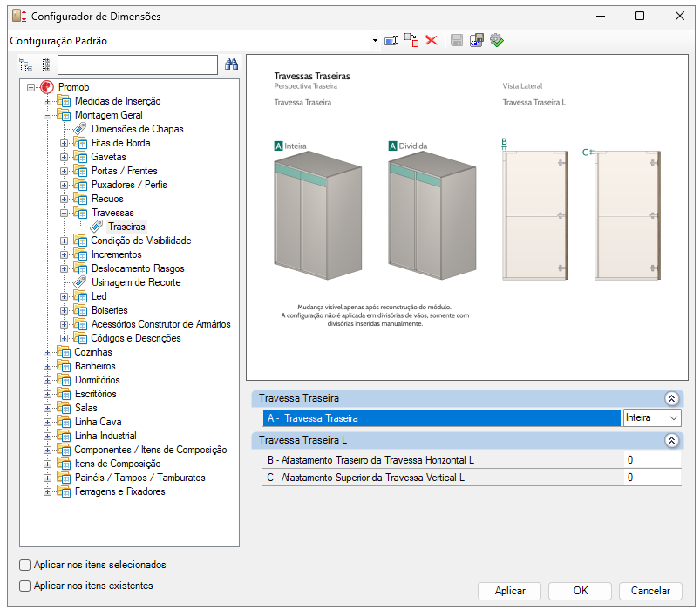700x610 pixels.
Task: Click the save floppy disk icon
Action: [x=456, y=41]
